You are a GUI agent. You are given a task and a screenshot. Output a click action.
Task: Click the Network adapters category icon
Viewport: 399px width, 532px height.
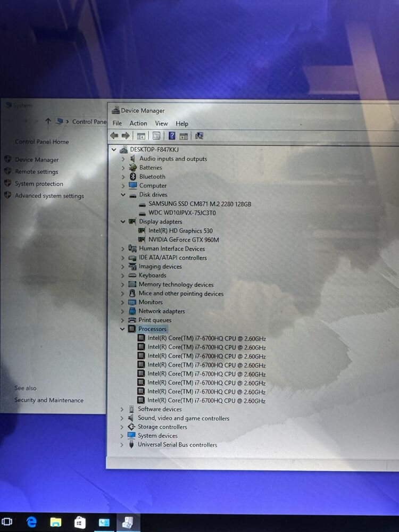[132, 311]
